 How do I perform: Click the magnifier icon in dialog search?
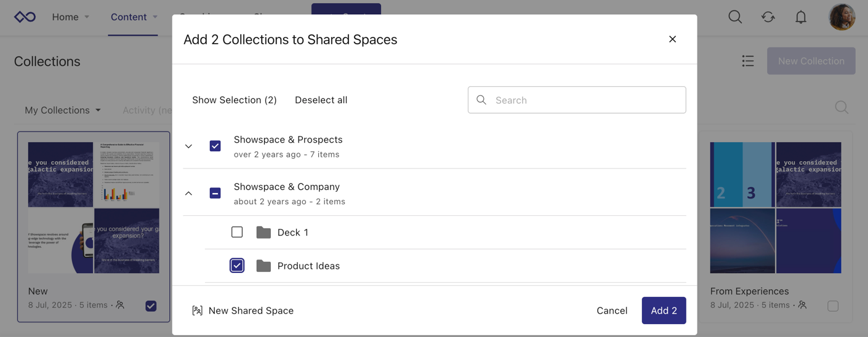click(481, 100)
